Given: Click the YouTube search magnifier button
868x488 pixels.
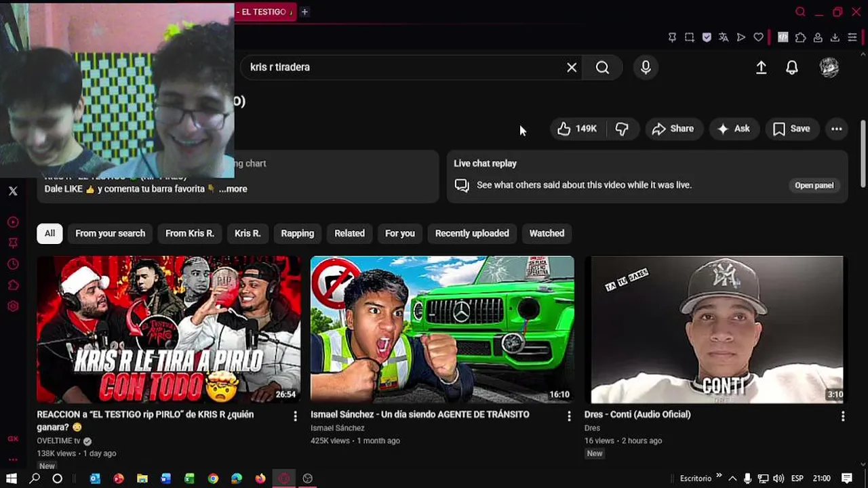Looking at the screenshot, I should click(x=602, y=67).
